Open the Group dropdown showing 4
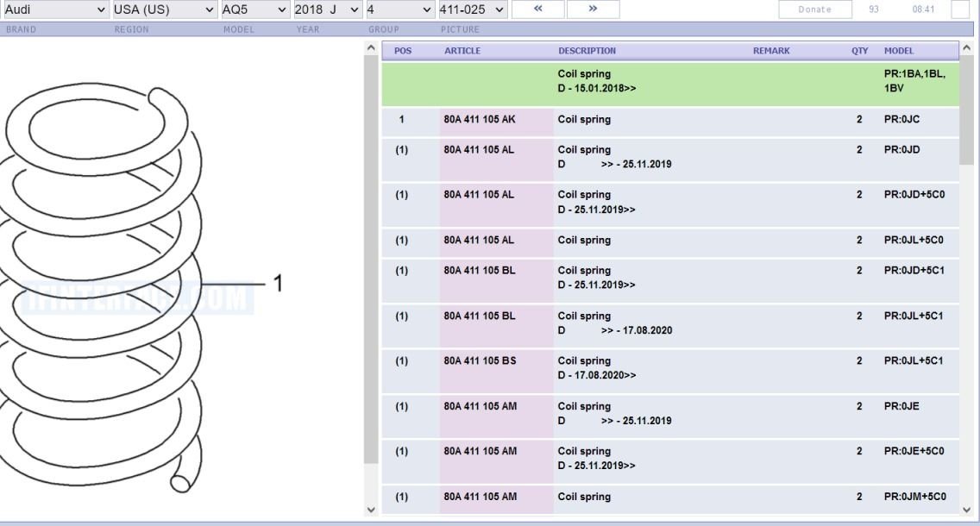This screenshot has height=526, width=980. coord(399,9)
